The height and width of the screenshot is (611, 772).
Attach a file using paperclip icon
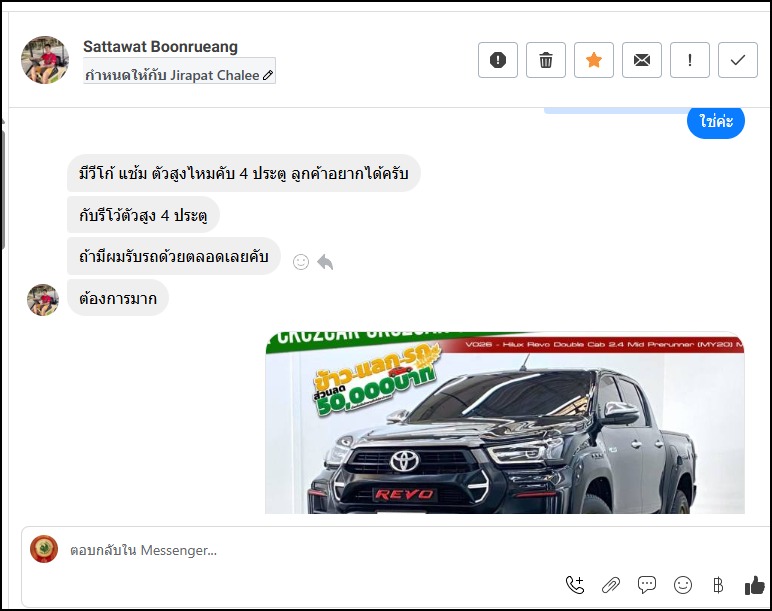(611, 585)
